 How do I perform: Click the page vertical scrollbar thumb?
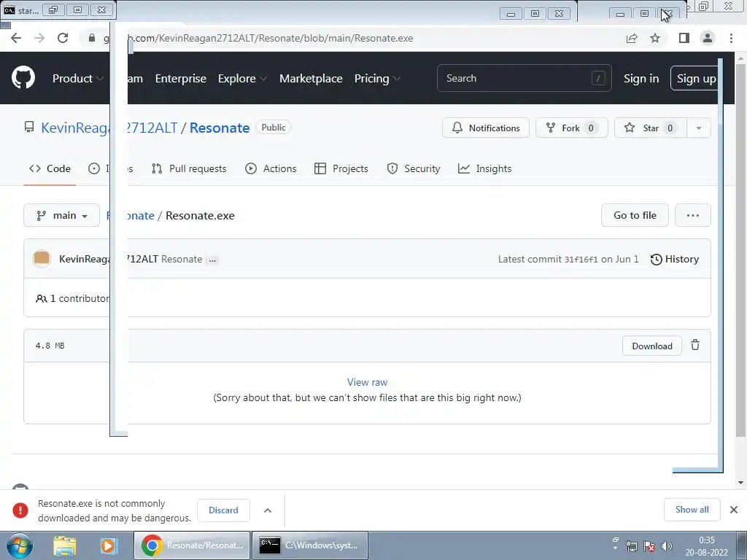point(740,250)
